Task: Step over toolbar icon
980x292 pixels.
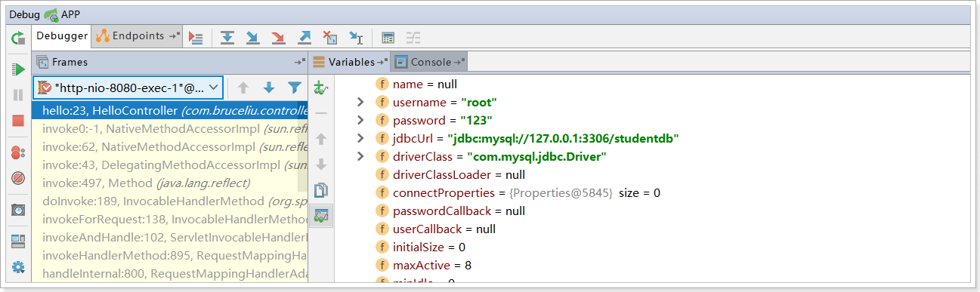Action: point(227,37)
